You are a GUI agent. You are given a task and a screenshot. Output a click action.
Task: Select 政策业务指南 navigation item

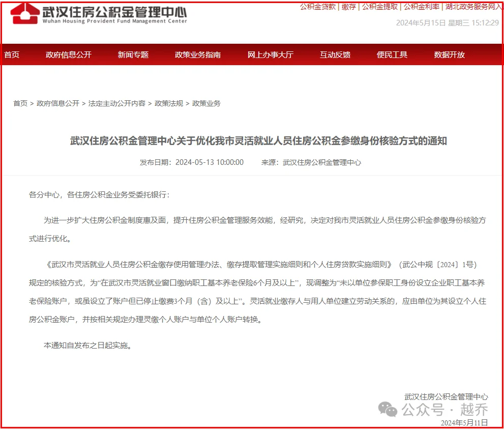pos(198,54)
